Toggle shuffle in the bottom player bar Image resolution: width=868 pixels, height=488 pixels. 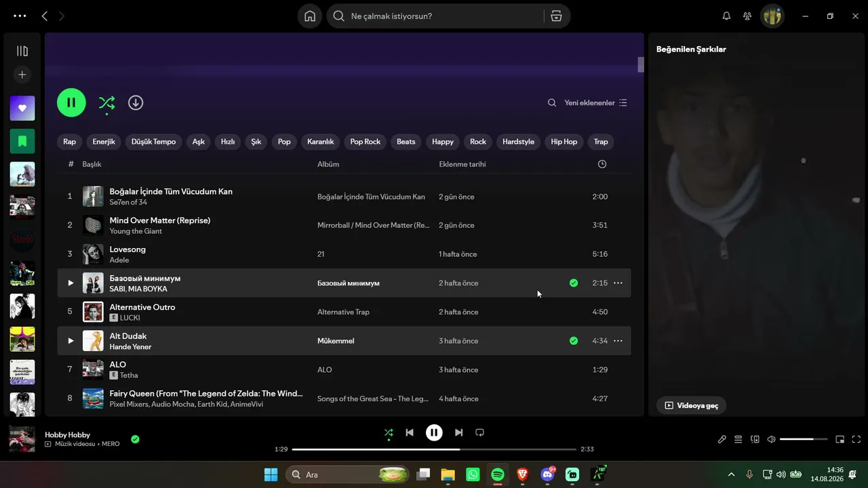click(x=389, y=432)
